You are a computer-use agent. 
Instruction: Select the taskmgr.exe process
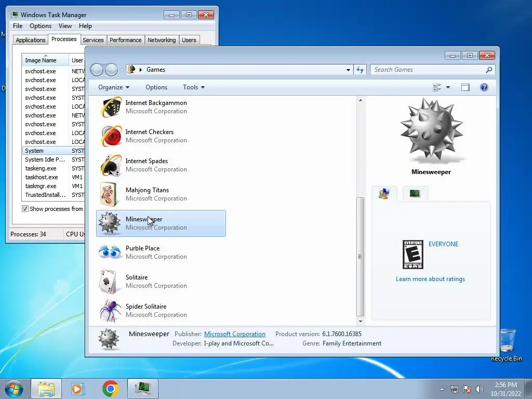click(x=54, y=186)
